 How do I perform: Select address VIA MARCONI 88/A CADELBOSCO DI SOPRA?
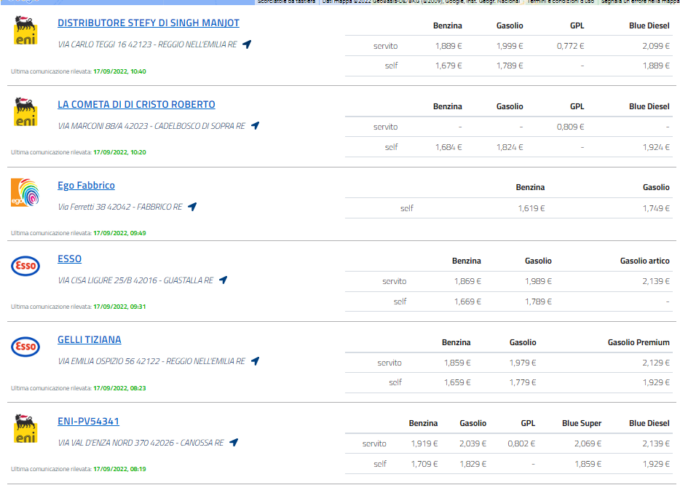(151, 126)
